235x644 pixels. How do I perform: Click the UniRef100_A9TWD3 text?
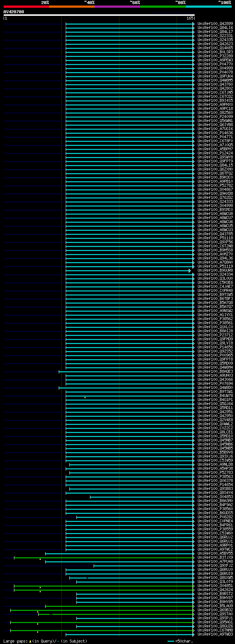215,634
